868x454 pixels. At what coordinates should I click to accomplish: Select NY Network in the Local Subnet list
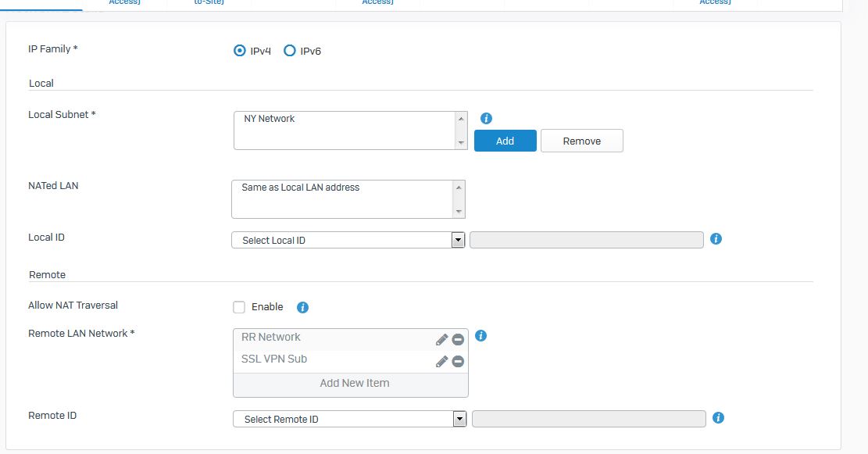pyautogui.click(x=270, y=119)
